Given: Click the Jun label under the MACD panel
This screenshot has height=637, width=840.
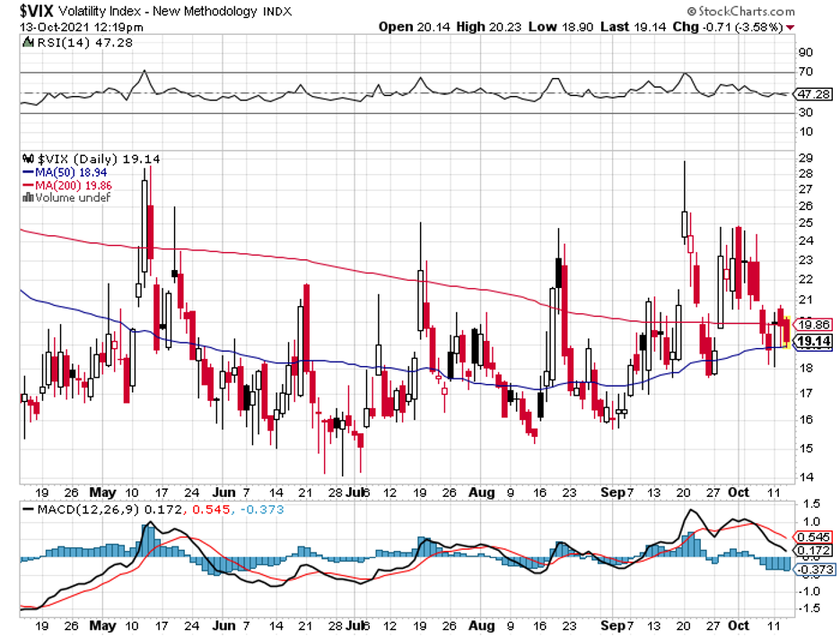Looking at the screenshot, I should point(224,625).
